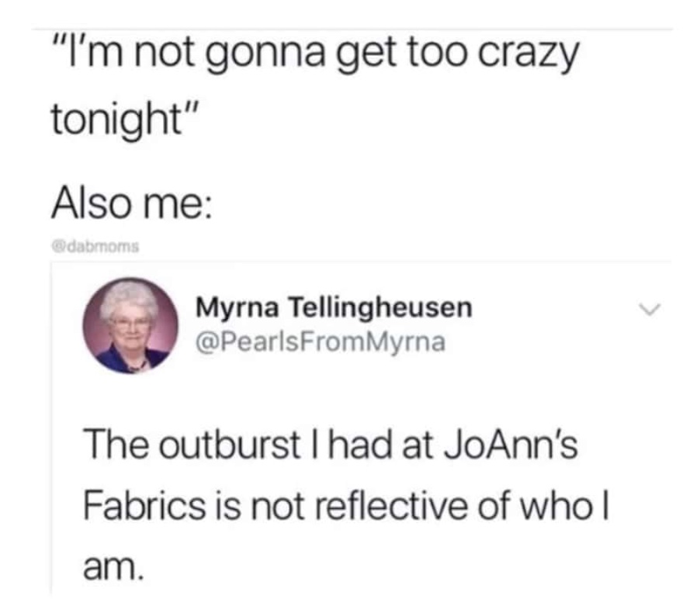Click the word "tonight" in the caption
The height and width of the screenshot is (613, 700).
pos(118,118)
